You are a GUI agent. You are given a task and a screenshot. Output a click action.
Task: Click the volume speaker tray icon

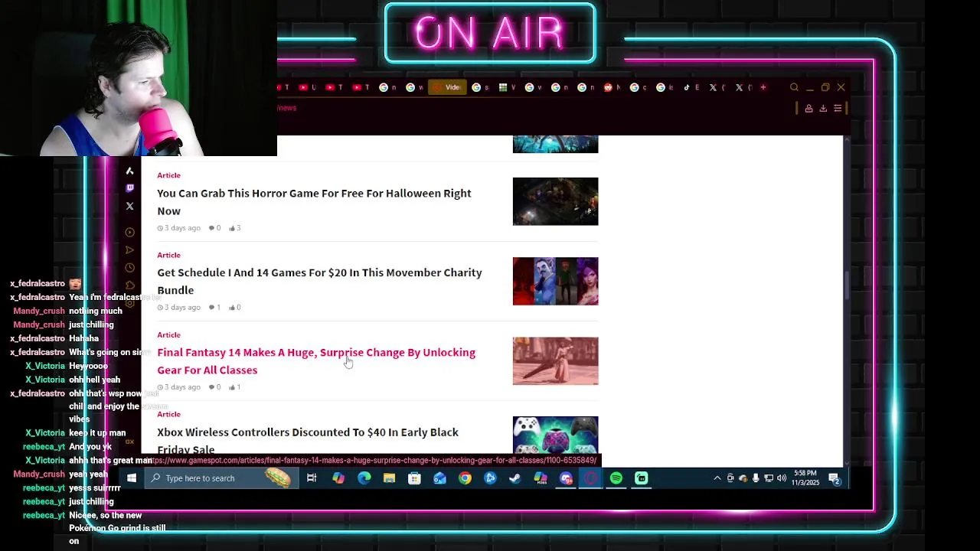[782, 478]
